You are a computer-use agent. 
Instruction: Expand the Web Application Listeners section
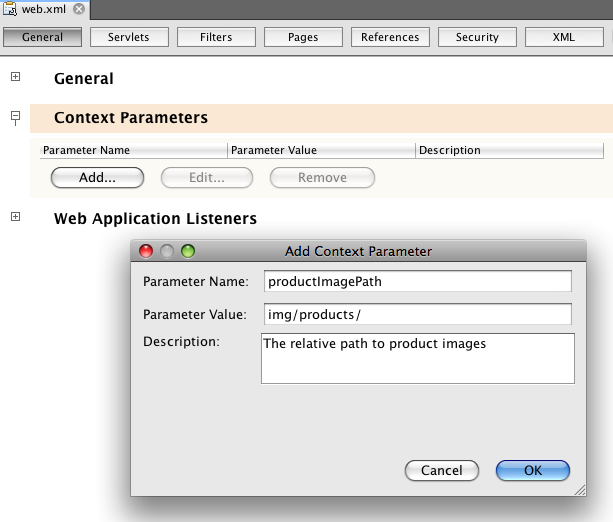(15, 218)
